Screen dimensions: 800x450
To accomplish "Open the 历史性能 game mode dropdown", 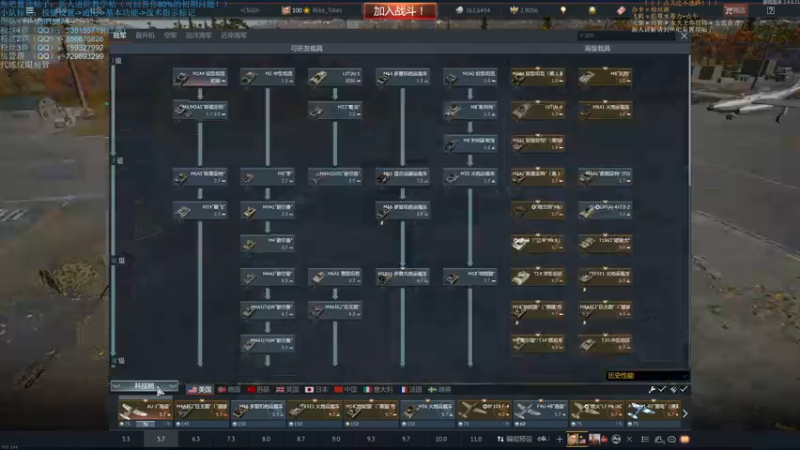I will [x=646, y=376].
